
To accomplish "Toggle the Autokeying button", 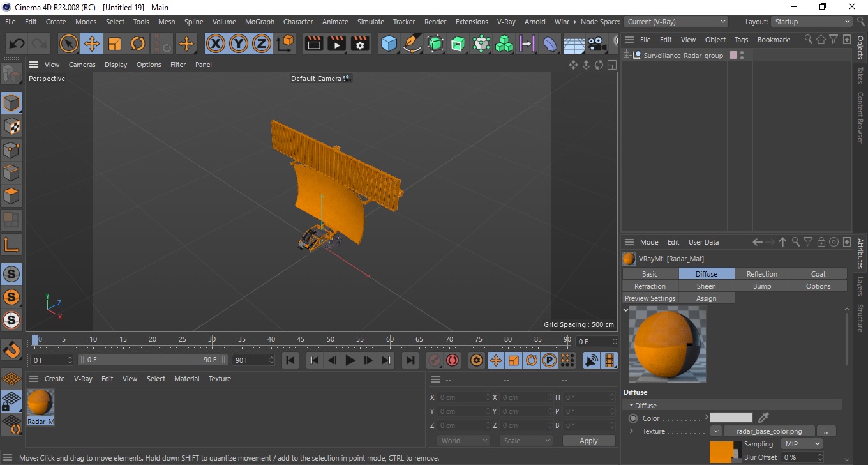I will tap(453, 360).
